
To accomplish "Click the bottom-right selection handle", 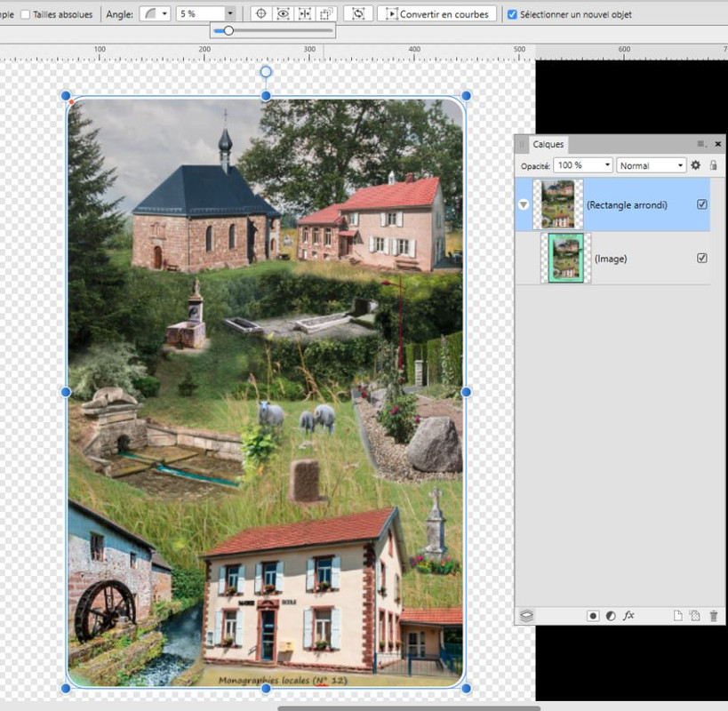I will pos(466,688).
